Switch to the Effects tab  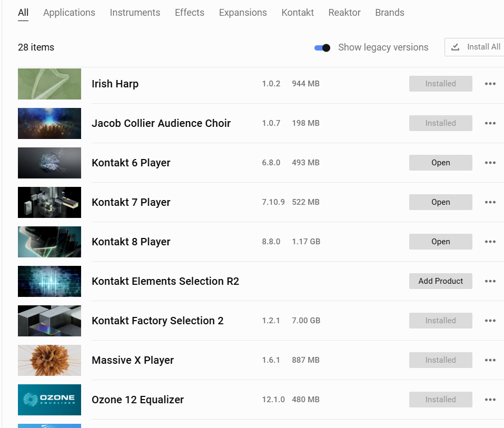190,13
